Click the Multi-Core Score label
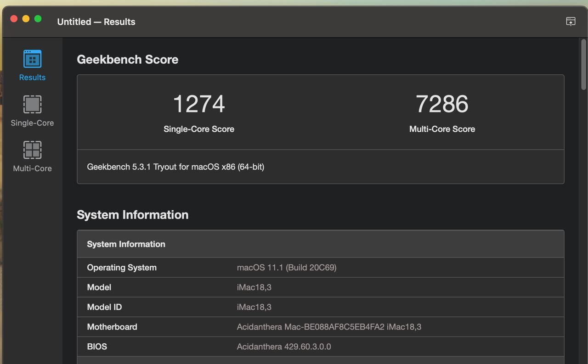 (442, 129)
